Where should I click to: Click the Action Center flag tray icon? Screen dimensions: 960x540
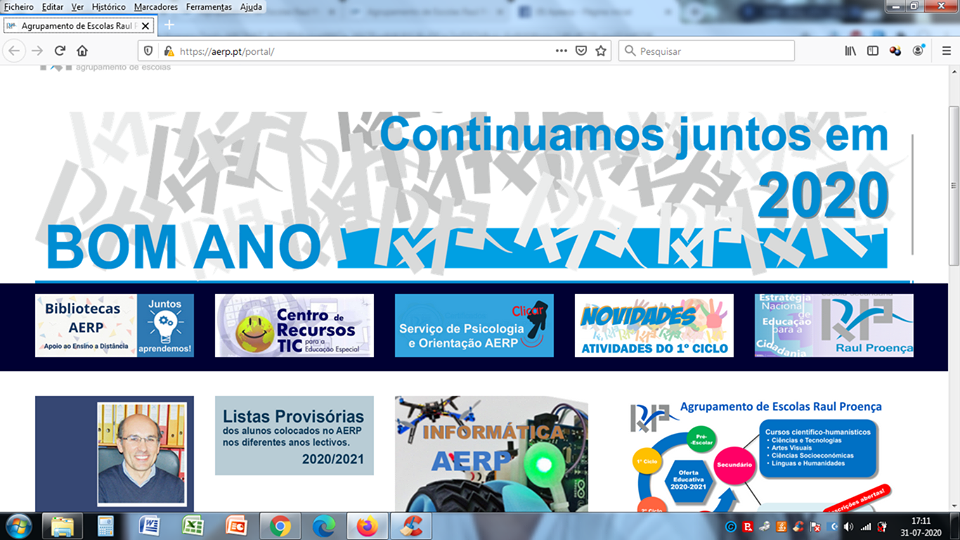[815, 527]
